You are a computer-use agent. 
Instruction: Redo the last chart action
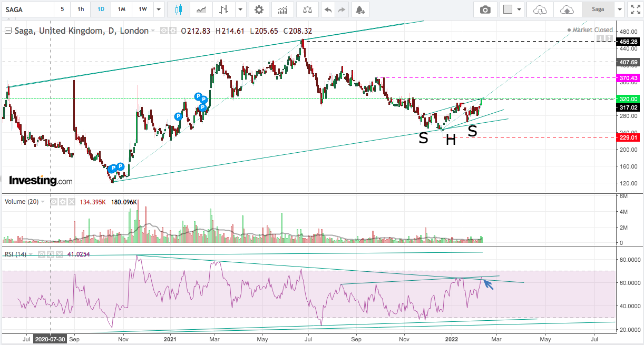[341, 9]
